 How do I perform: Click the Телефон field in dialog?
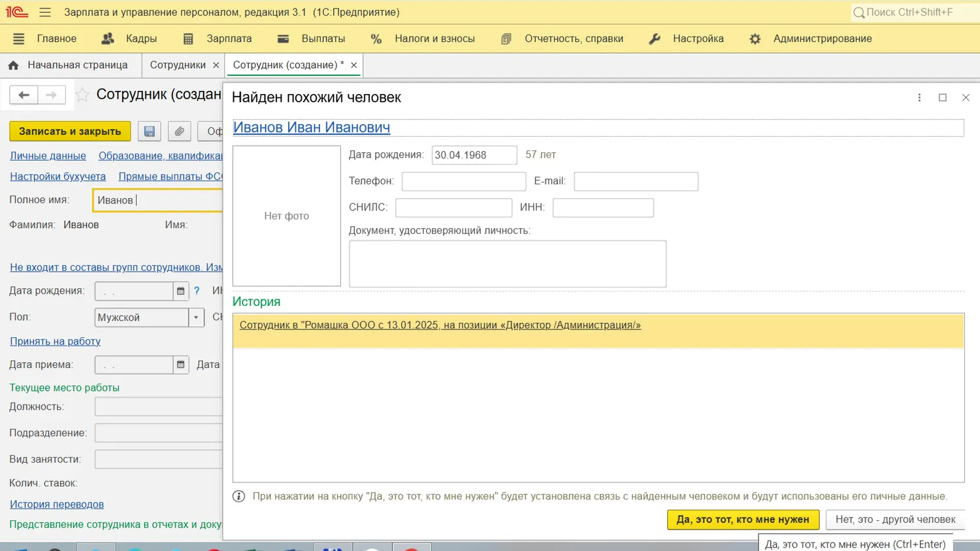point(464,181)
